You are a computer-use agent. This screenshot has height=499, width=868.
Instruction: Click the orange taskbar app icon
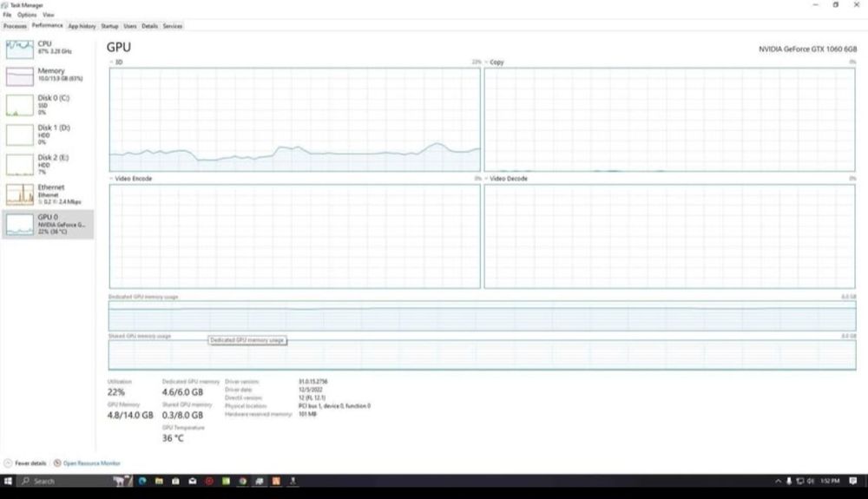[276, 481]
